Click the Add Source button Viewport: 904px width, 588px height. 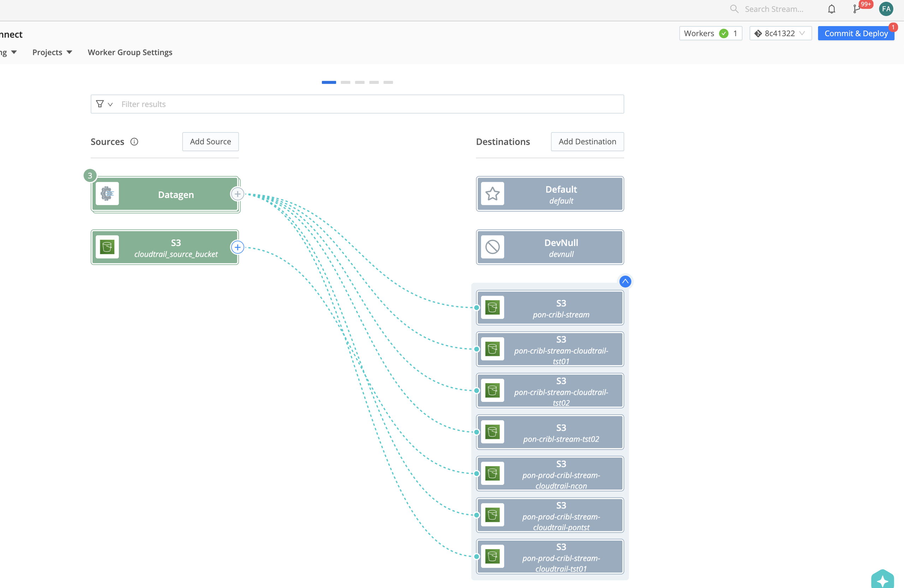click(210, 141)
